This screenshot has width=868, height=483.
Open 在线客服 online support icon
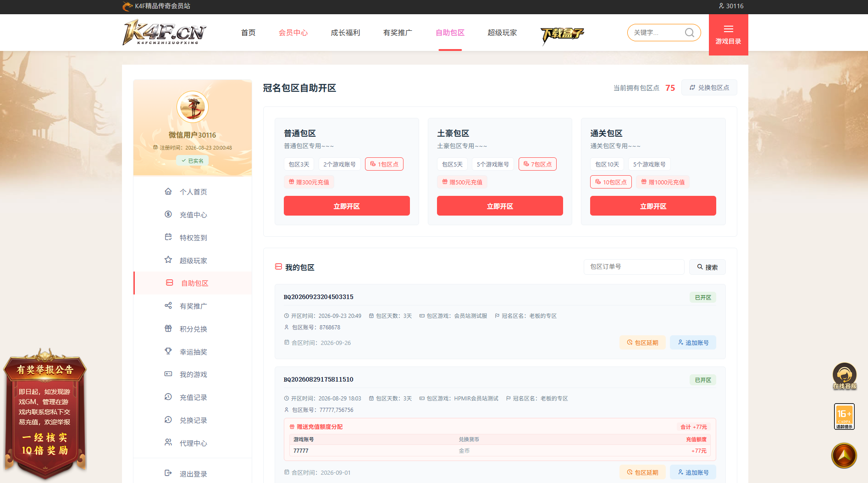tap(844, 376)
